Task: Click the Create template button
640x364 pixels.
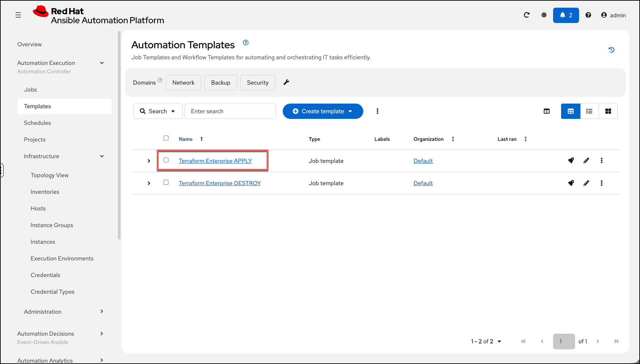Action: [x=323, y=111]
